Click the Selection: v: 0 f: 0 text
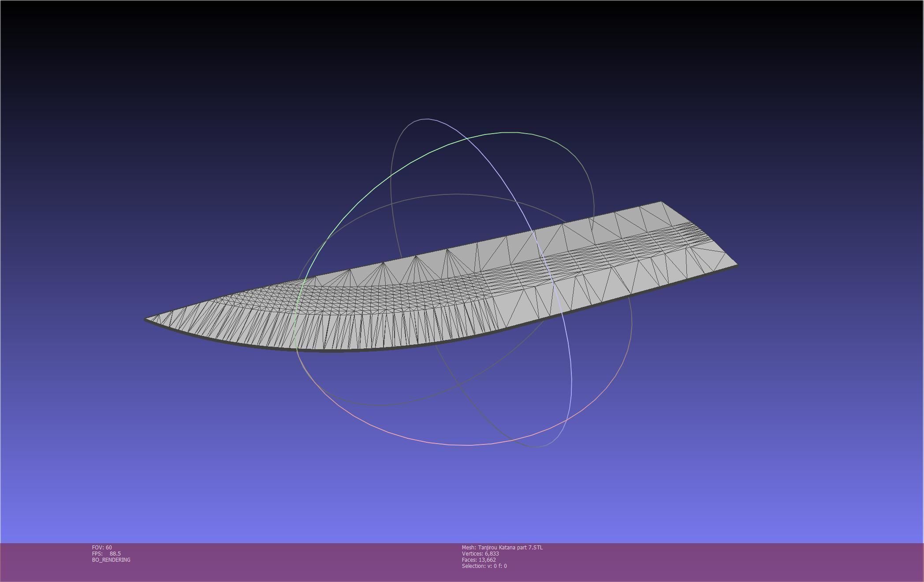Viewport: 924px width, 582px height. pos(484,566)
